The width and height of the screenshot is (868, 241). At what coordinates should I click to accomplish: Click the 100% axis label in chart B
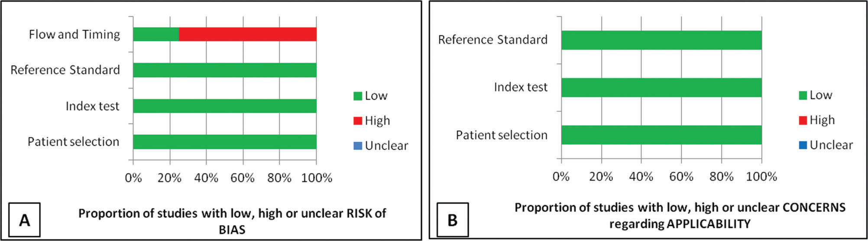pyautogui.click(x=762, y=177)
